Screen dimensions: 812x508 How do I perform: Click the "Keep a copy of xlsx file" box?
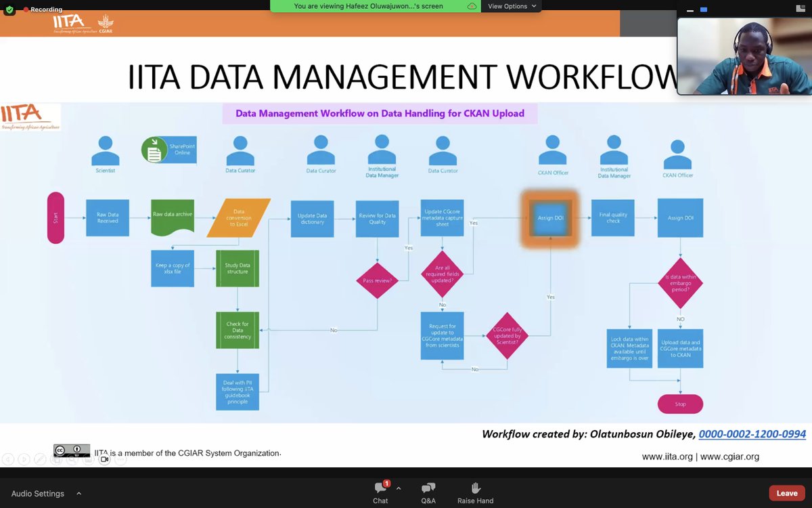(x=173, y=268)
